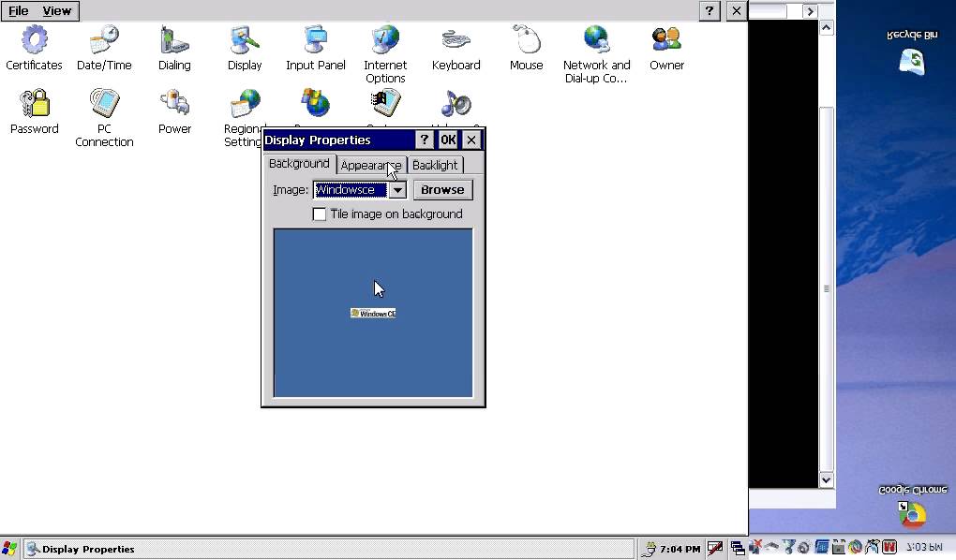
Task: Open Password settings
Action: (34, 105)
